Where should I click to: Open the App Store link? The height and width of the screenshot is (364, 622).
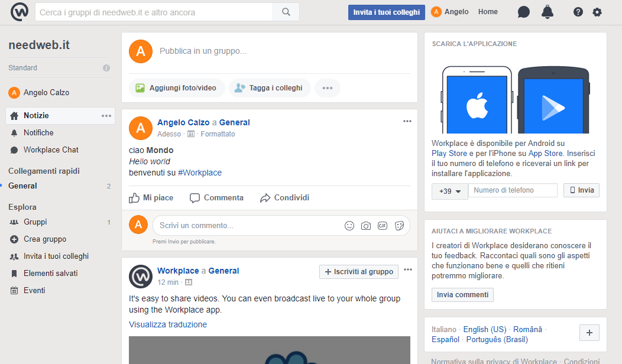pyautogui.click(x=546, y=154)
